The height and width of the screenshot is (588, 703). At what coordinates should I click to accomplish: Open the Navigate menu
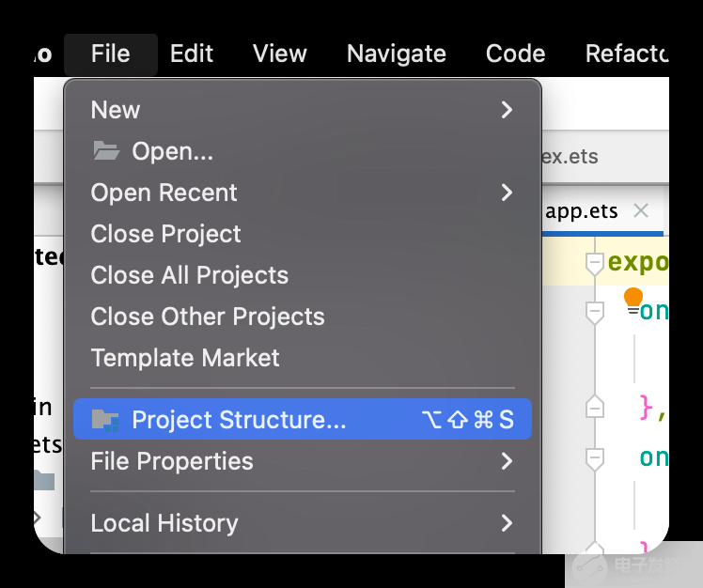pos(396,54)
